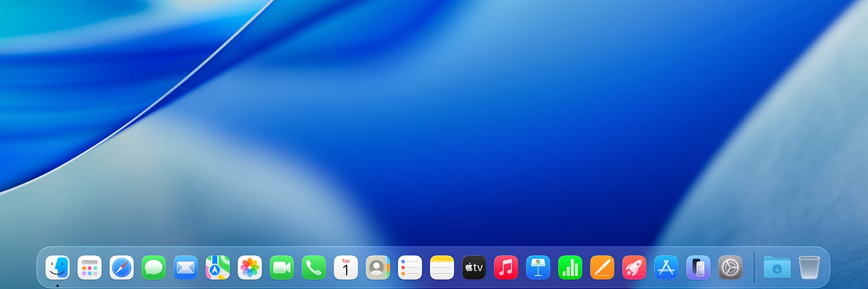Image resolution: width=868 pixels, height=289 pixels.
Task: Launch Safari browser
Action: click(122, 268)
